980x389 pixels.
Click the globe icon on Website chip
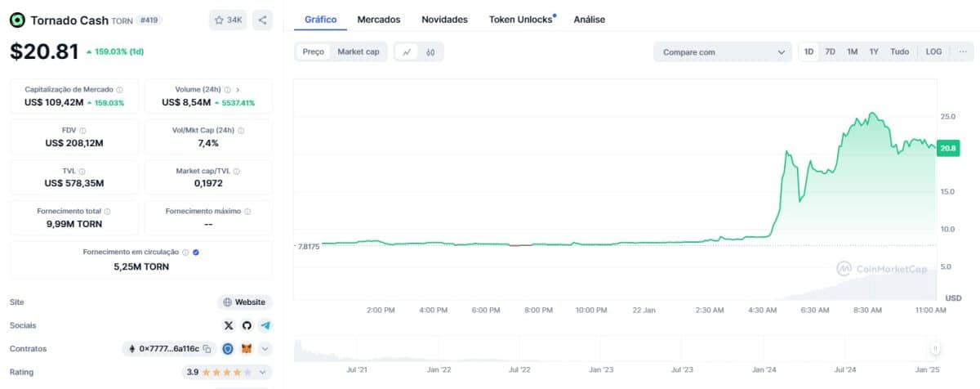pyautogui.click(x=228, y=302)
